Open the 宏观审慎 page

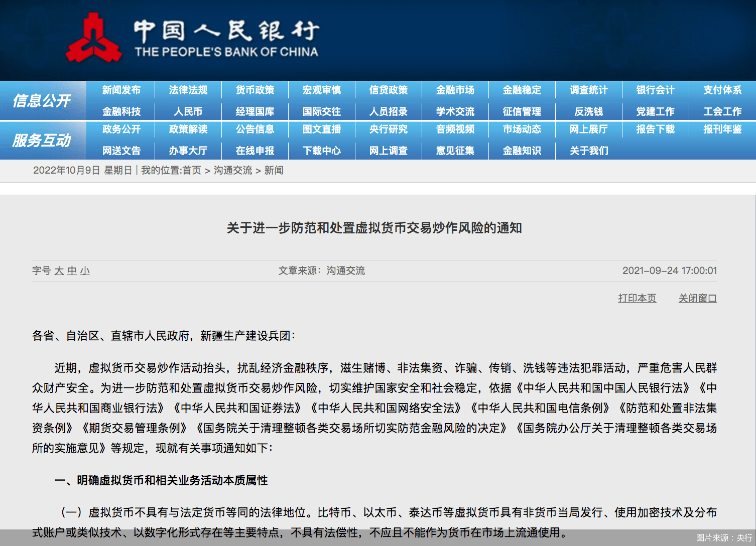(321, 90)
